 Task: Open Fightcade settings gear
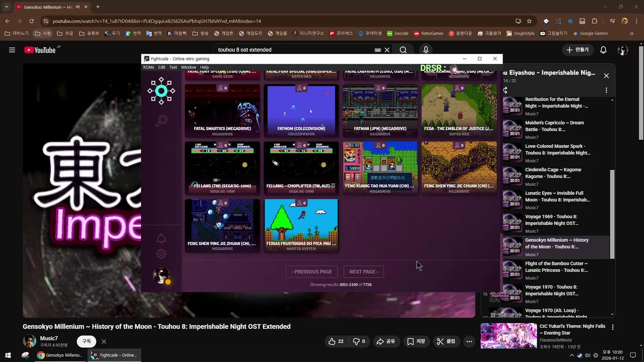click(161, 254)
